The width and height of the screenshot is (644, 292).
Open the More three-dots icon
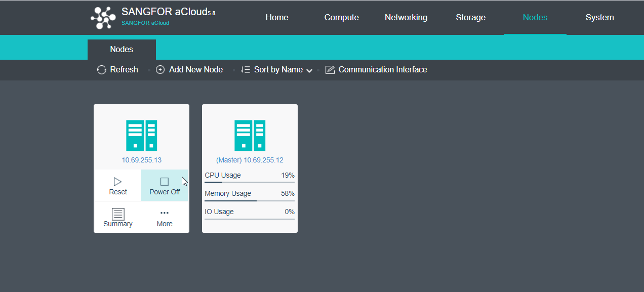[165, 213]
